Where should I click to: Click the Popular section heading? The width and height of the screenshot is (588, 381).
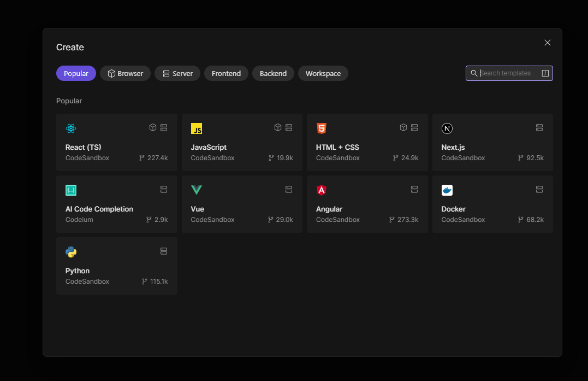point(69,101)
